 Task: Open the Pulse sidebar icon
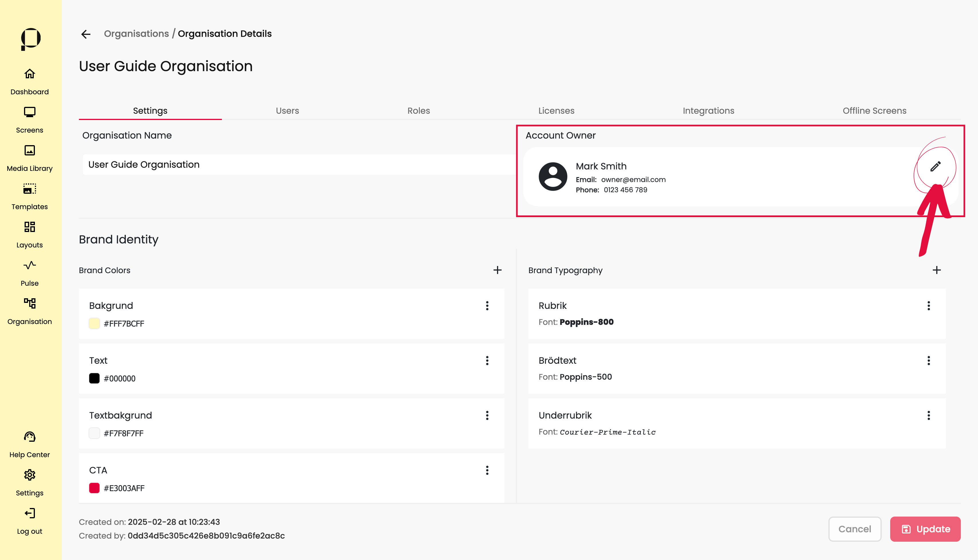(x=30, y=265)
